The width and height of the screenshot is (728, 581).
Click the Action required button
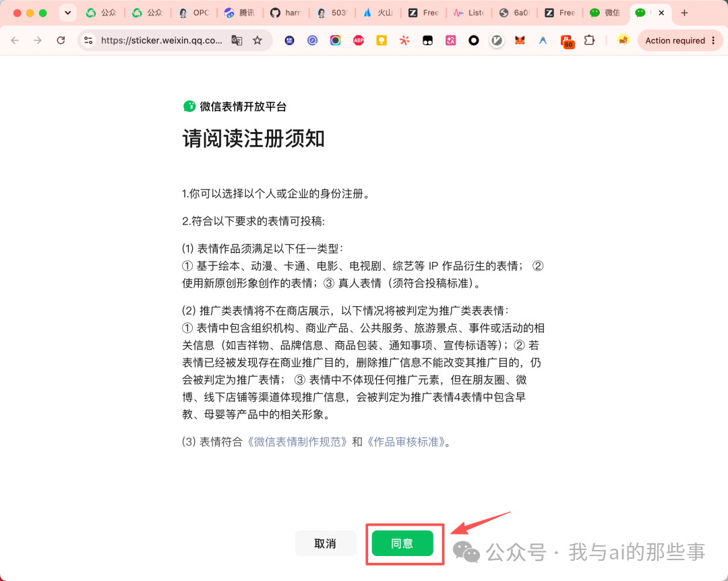pos(675,40)
